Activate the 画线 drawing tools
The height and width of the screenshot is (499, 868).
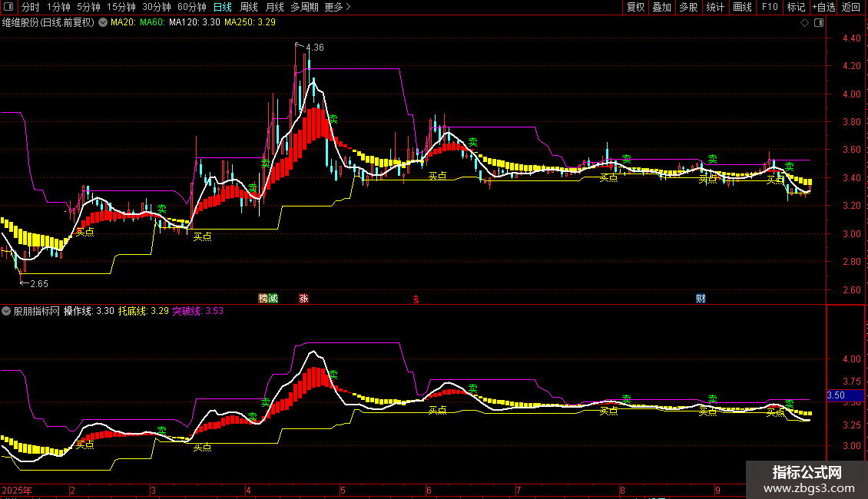(742, 7)
